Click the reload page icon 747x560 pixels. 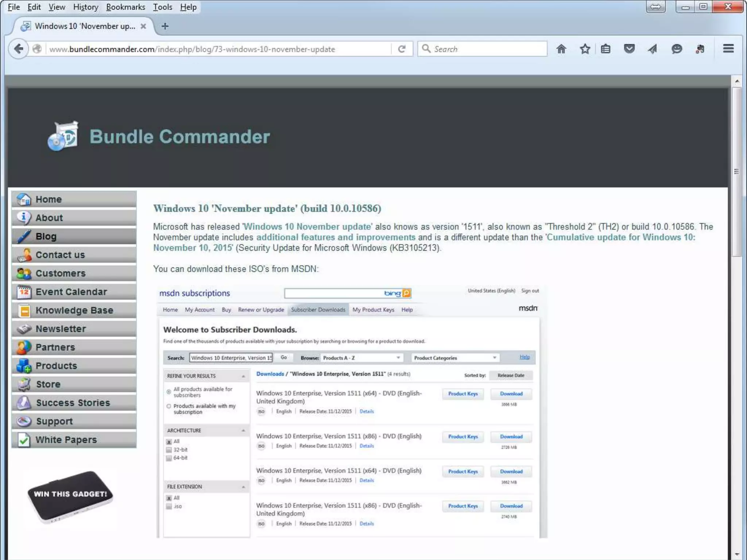pyautogui.click(x=402, y=49)
